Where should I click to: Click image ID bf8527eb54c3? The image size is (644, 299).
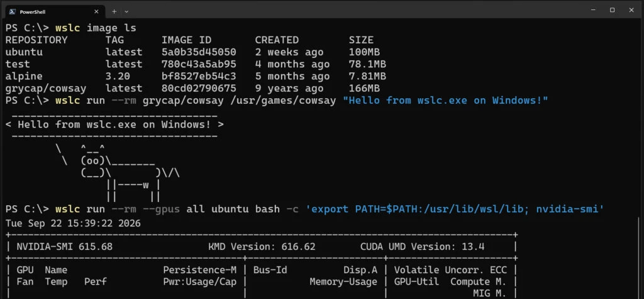point(199,77)
